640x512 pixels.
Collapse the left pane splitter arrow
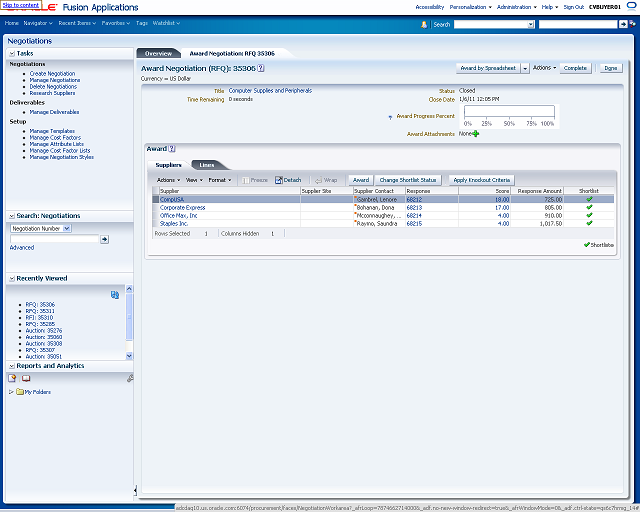click(135, 490)
